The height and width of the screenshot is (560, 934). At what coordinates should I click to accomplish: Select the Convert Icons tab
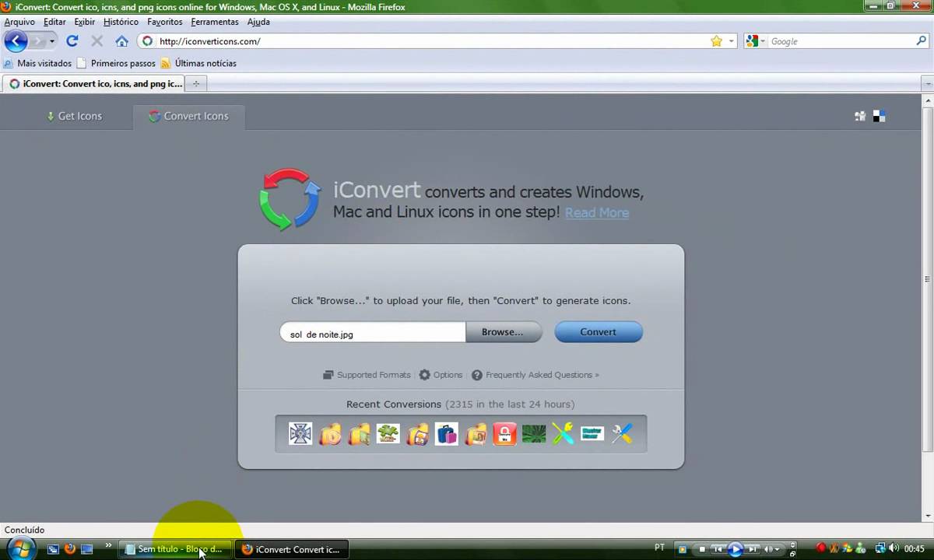pos(189,116)
